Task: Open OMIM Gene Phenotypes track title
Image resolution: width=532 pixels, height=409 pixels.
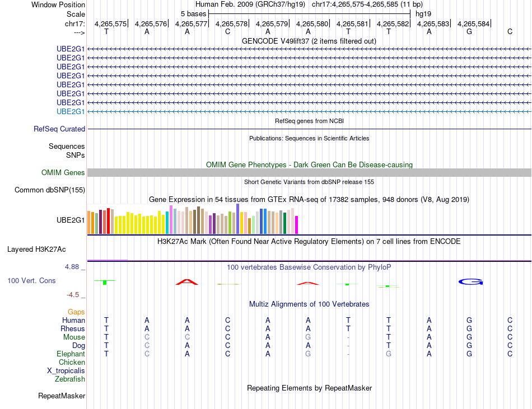Action: (x=309, y=164)
